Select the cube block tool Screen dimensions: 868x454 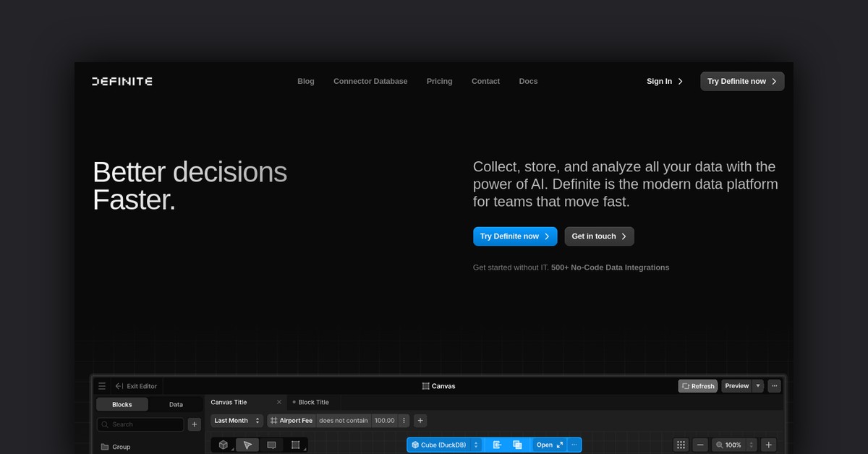click(x=224, y=445)
